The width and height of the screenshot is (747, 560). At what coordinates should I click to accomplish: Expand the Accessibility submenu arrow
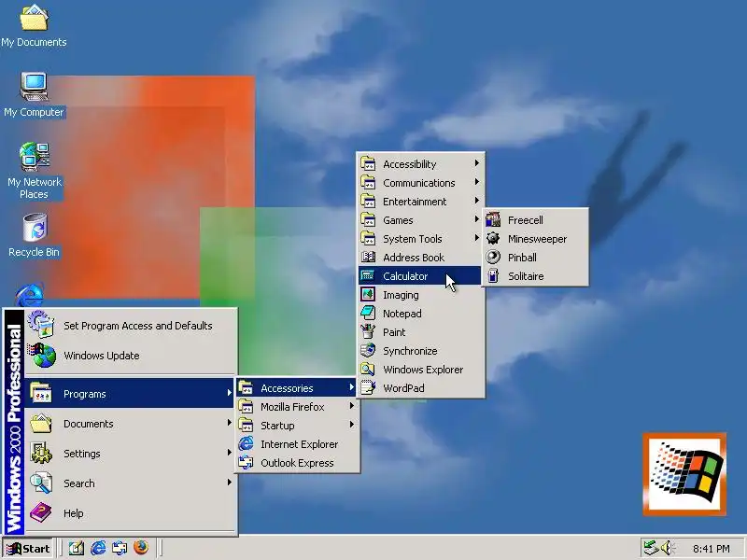pyautogui.click(x=476, y=163)
